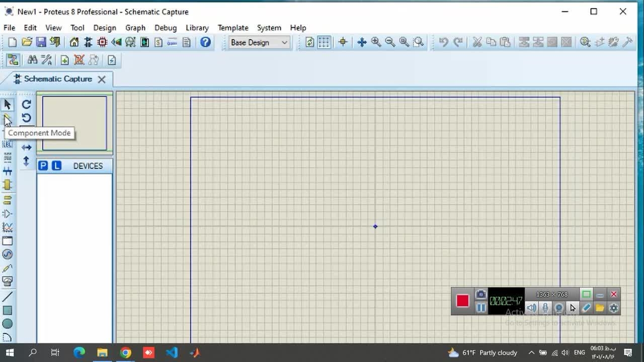
Task: Select the Component Mode tool
Action: tap(7, 119)
